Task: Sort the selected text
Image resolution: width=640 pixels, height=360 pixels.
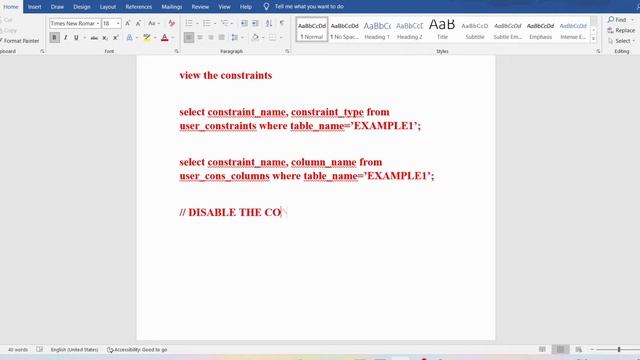Action: [x=269, y=23]
